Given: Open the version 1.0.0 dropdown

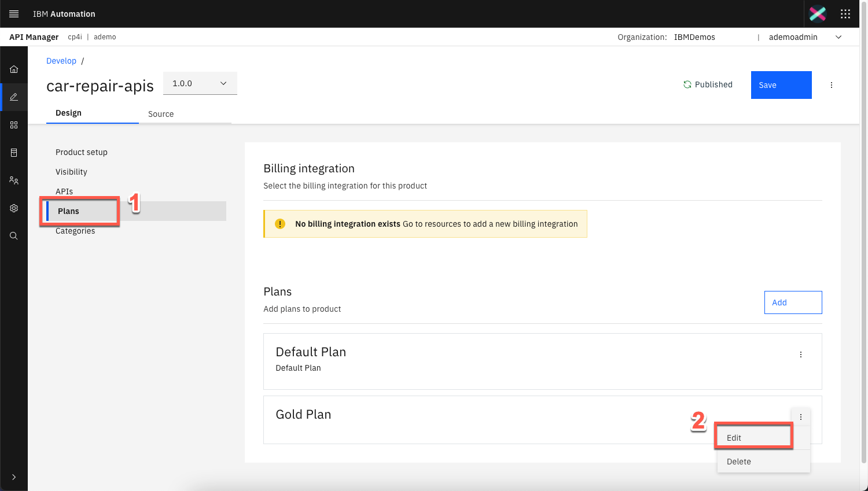Looking at the screenshot, I should tap(200, 83).
